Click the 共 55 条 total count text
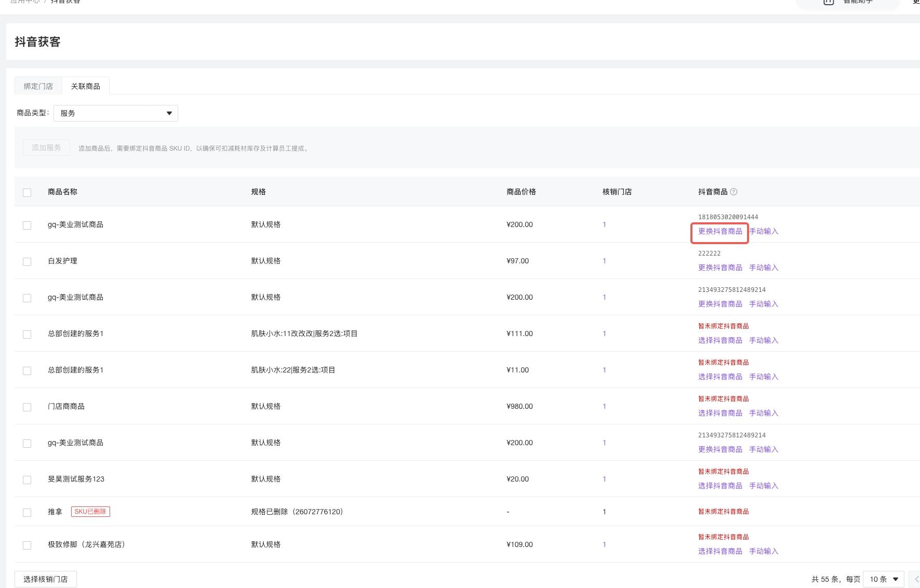Image resolution: width=920 pixels, height=588 pixels. [825, 579]
